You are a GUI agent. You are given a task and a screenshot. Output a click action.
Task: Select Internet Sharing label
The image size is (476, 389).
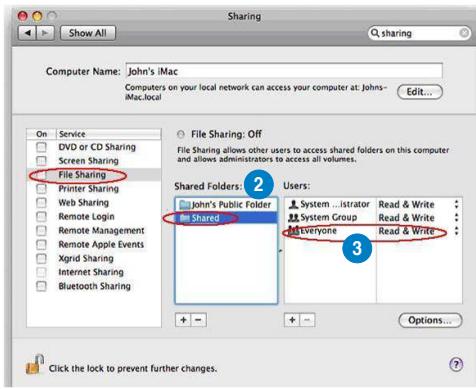click(x=91, y=272)
